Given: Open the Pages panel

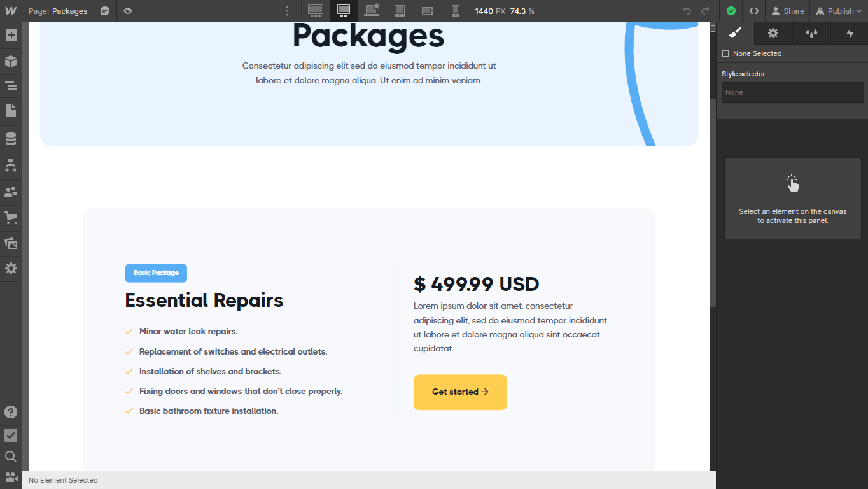Looking at the screenshot, I should [11, 111].
